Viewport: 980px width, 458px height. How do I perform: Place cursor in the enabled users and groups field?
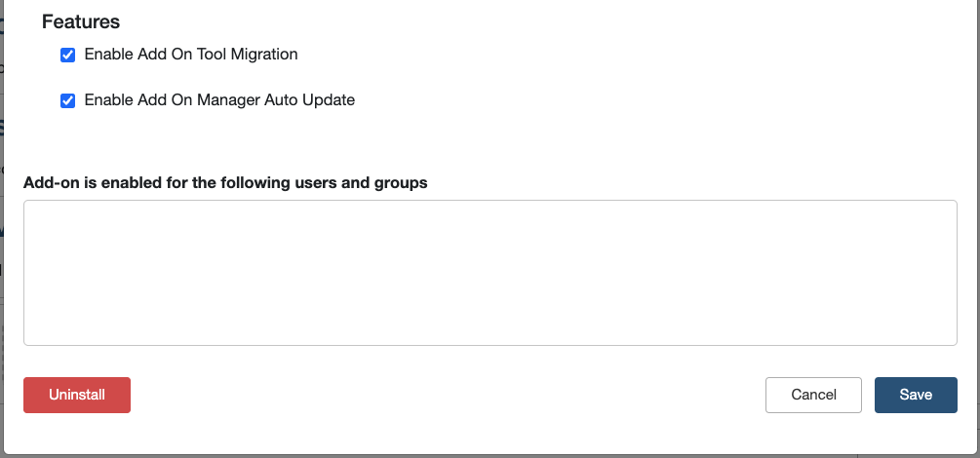[490, 272]
